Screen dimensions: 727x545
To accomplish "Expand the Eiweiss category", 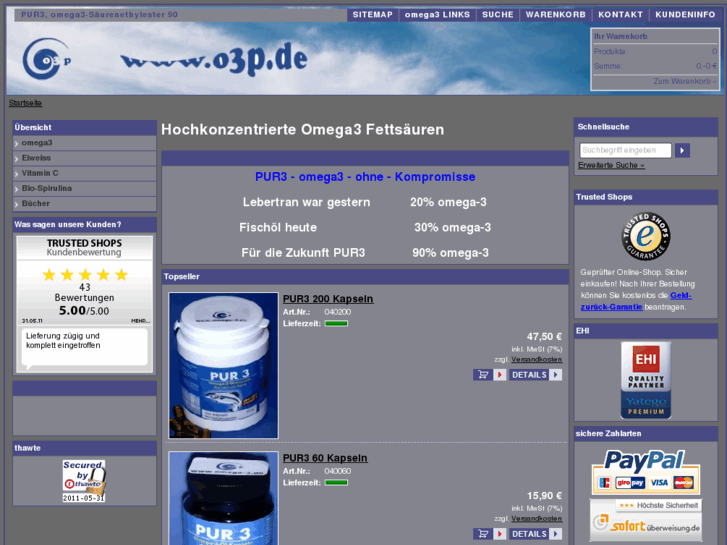I will 84,158.
